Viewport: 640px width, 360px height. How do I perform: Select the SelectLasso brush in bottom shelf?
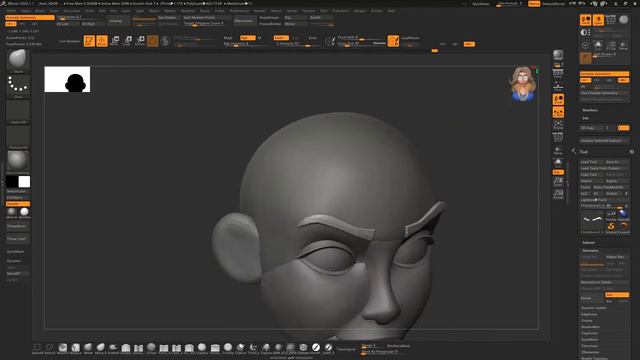[49, 347]
